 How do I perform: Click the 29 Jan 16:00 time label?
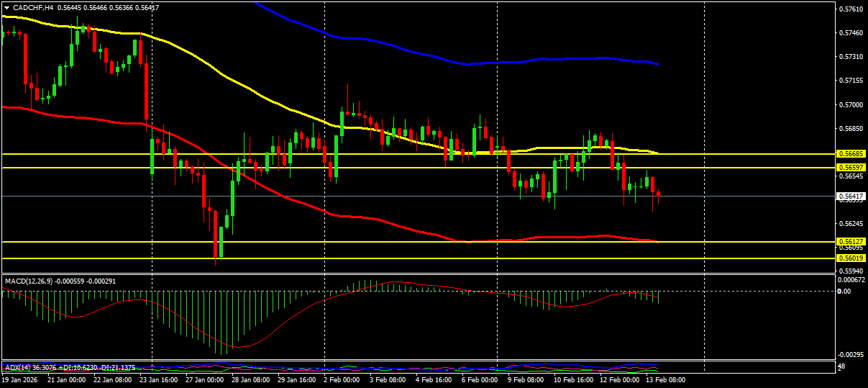[296, 379]
